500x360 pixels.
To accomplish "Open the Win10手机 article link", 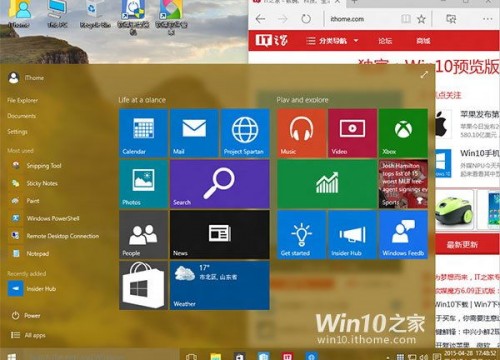I will tap(480, 153).
